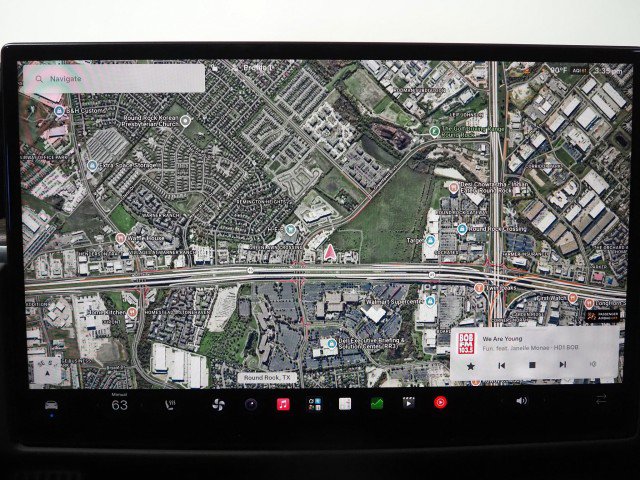The width and height of the screenshot is (640, 480).
Task: Tap the We Are Young song title
Action: [502, 339]
